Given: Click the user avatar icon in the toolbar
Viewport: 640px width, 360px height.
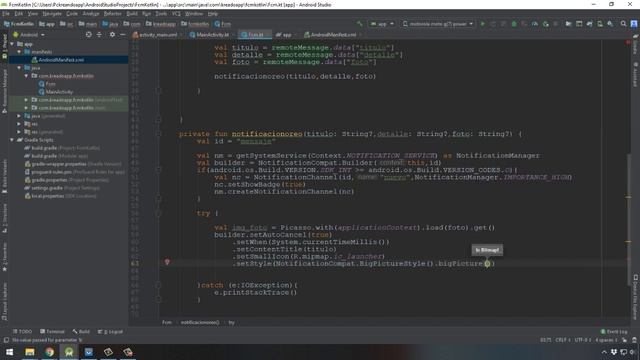Looking at the screenshot, I should pyautogui.click(x=634, y=24).
